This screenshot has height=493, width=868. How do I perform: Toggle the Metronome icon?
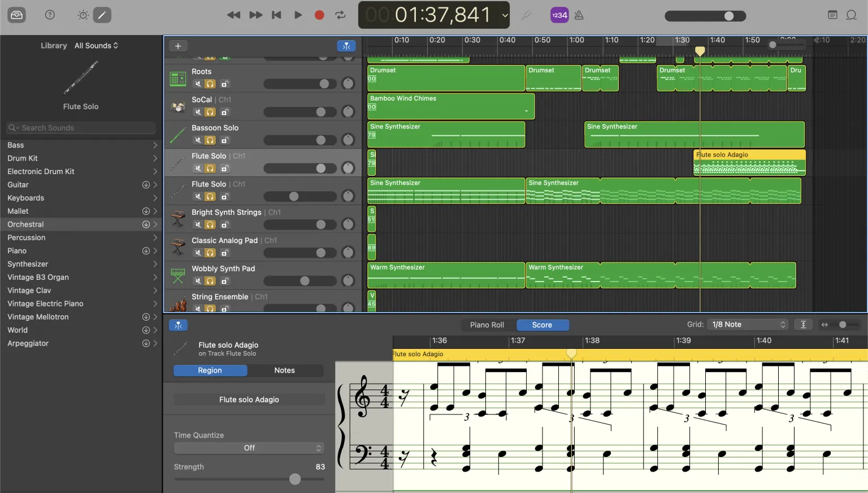pos(579,15)
